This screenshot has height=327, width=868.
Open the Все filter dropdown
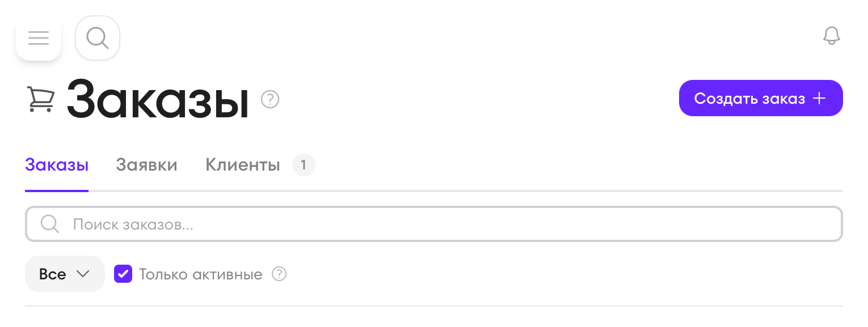point(65,274)
